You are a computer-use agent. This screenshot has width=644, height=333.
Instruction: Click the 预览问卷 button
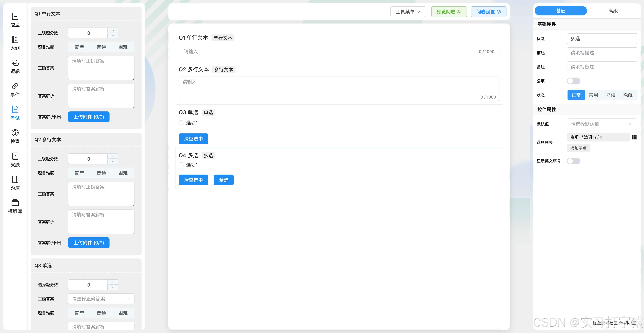449,12
